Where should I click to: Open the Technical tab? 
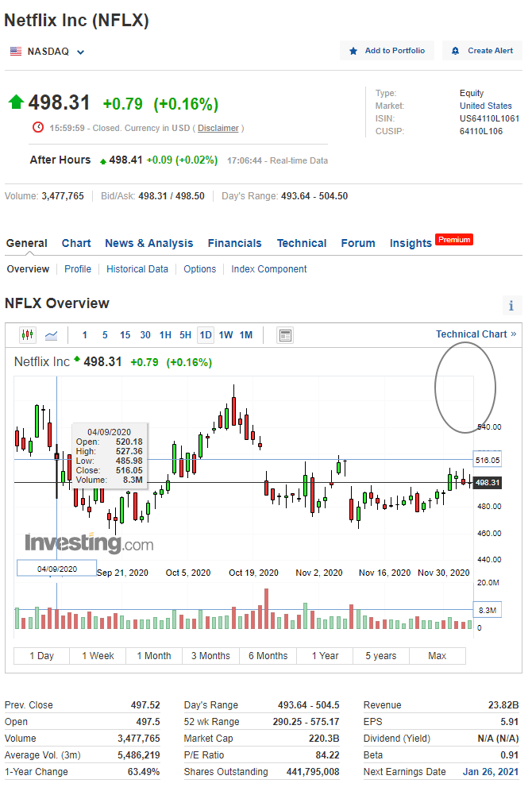302,243
